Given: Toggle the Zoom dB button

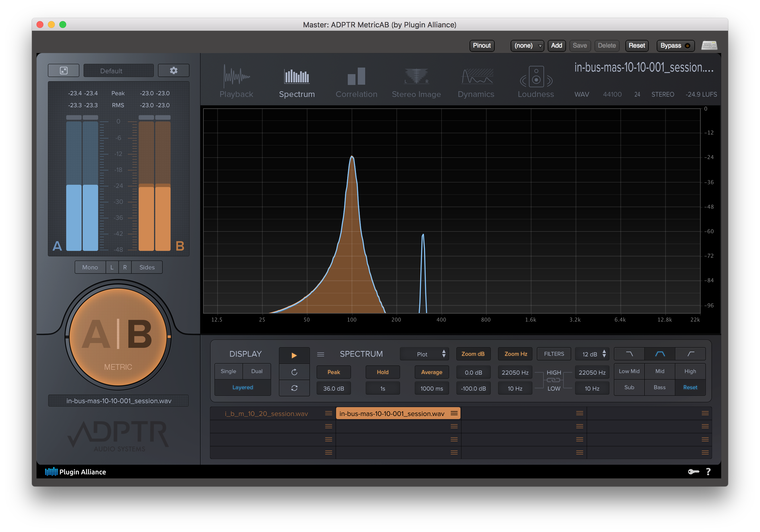Looking at the screenshot, I should click(x=473, y=354).
